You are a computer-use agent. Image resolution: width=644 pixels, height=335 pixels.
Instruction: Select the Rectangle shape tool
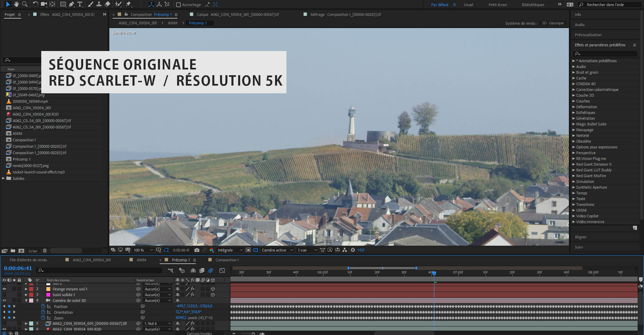click(x=63, y=4)
